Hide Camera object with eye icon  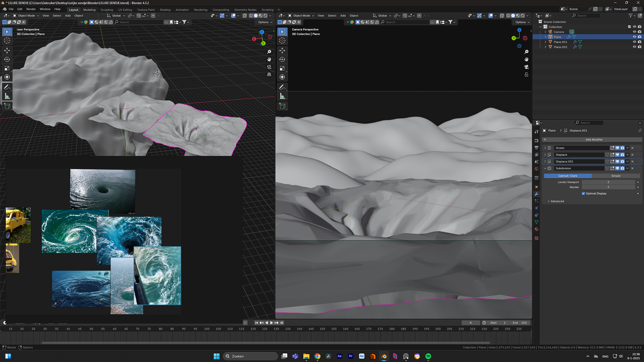point(634,32)
